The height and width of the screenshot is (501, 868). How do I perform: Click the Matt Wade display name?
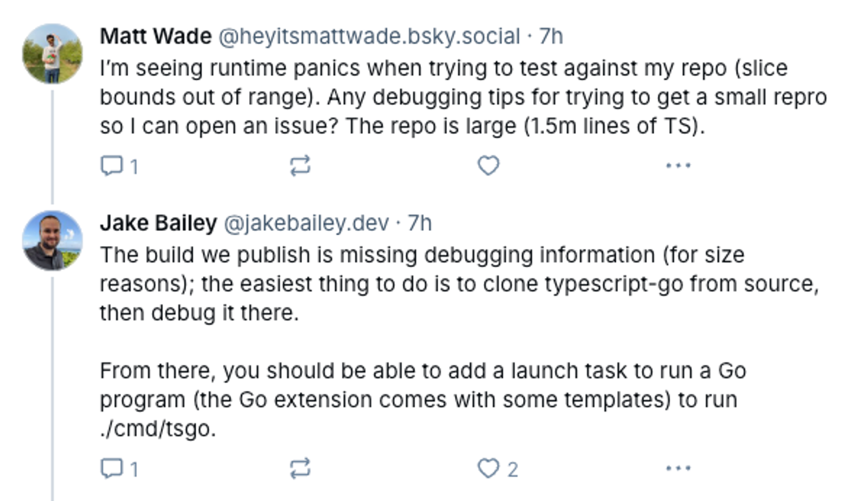[156, 36]
